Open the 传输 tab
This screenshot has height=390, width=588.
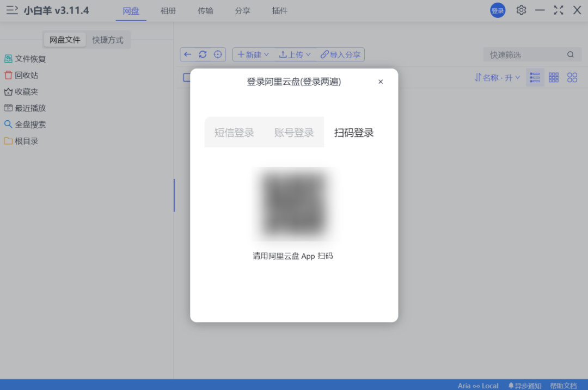[x=205, y=11]
